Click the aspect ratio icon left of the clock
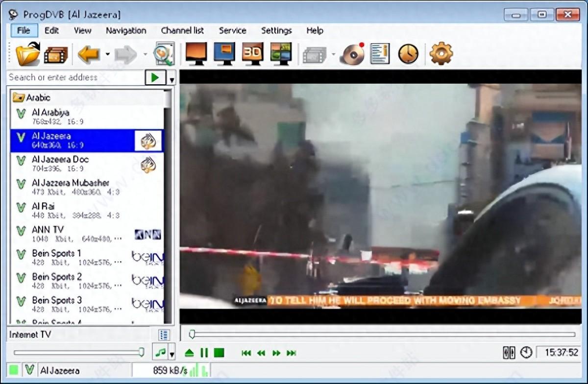Screen dimensions: 588x384 pos(509,352)
